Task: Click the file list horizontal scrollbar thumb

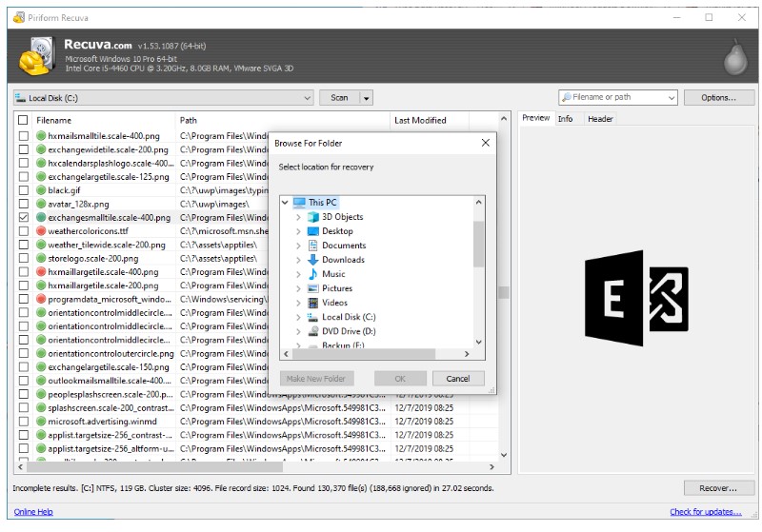Action: [154, 467]
